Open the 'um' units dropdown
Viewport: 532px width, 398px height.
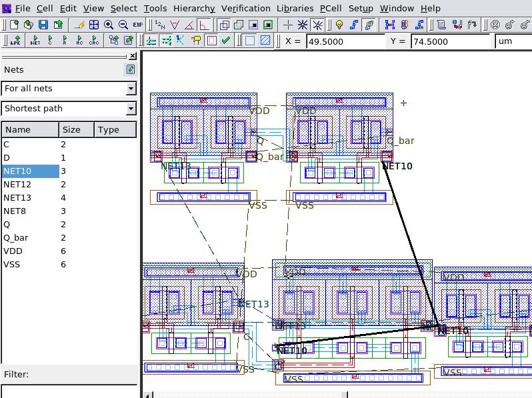click(x=512, y=41)
